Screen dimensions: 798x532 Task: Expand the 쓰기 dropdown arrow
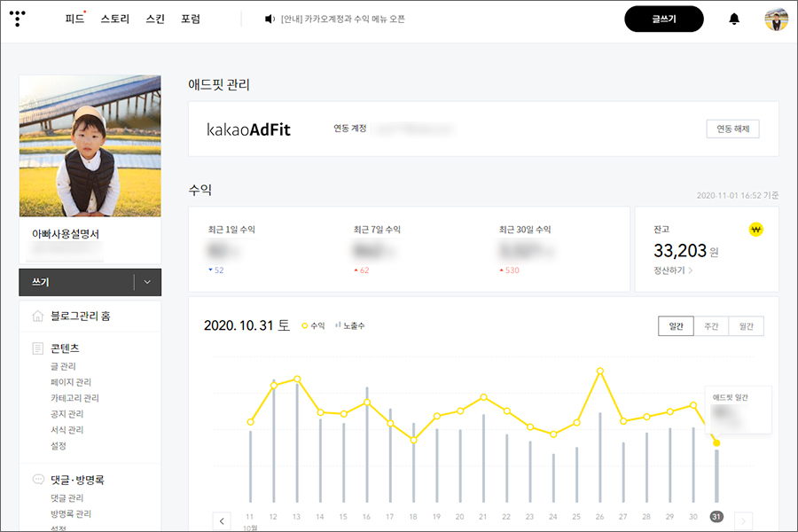tap(147, 282)
